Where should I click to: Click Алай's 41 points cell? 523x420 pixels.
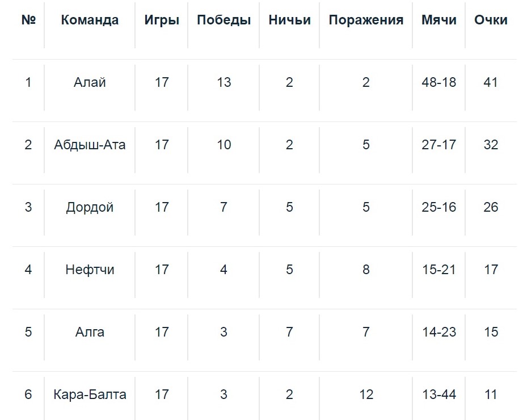(x=491, y=82)
